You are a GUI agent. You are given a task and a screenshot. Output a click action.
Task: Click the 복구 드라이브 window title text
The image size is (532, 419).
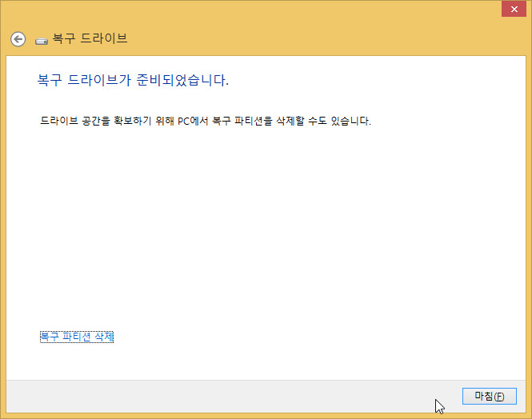(90, 38)
